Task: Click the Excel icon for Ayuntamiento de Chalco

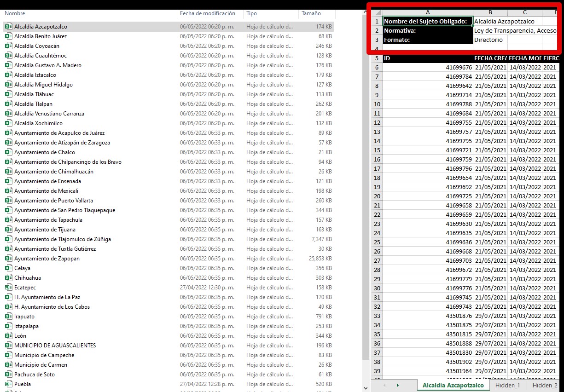Action: coord(8,152)
